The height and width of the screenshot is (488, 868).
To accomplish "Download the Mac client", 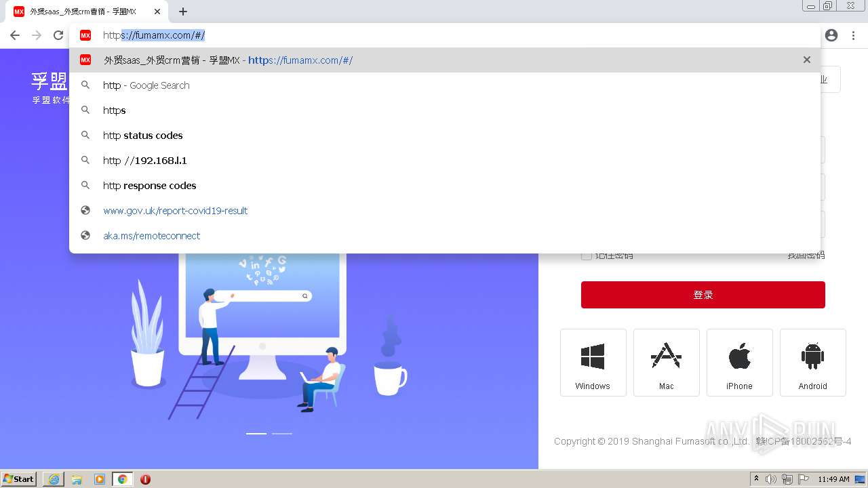I will click(x=666, y=363).
